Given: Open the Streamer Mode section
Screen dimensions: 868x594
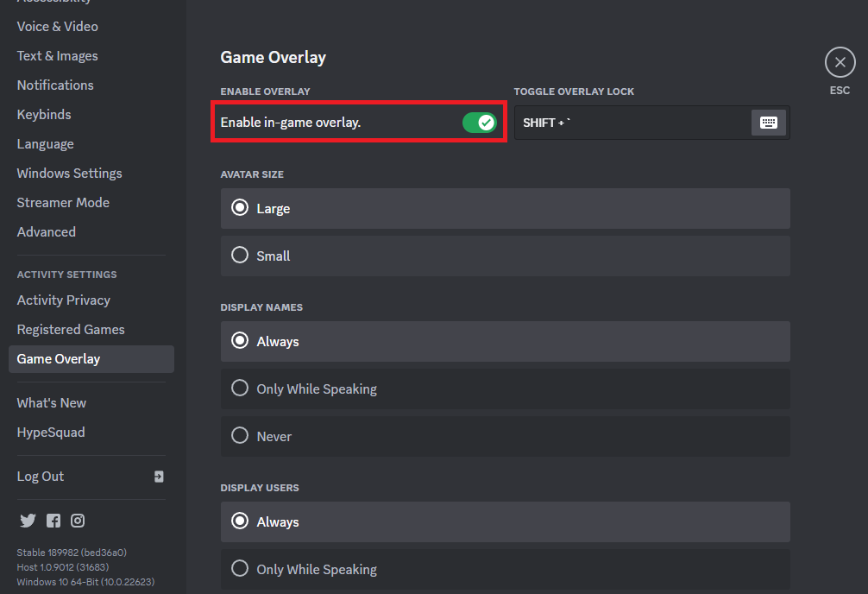Looking at the screenshot, I should [63, 203].
